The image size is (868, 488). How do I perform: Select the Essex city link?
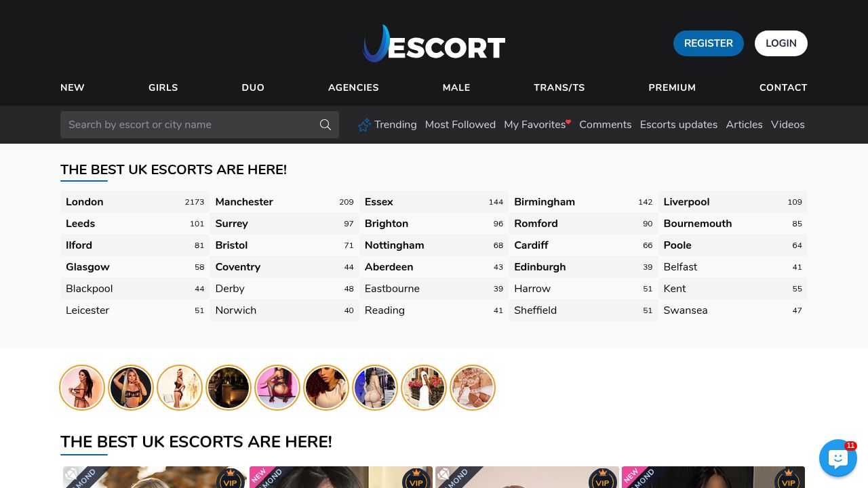(434, 202)
